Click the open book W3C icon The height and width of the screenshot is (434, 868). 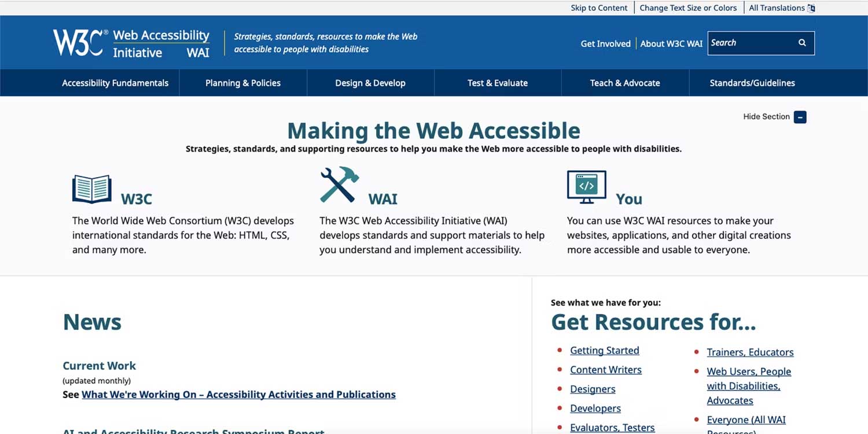pyautogui.click(x=91, y=189)
